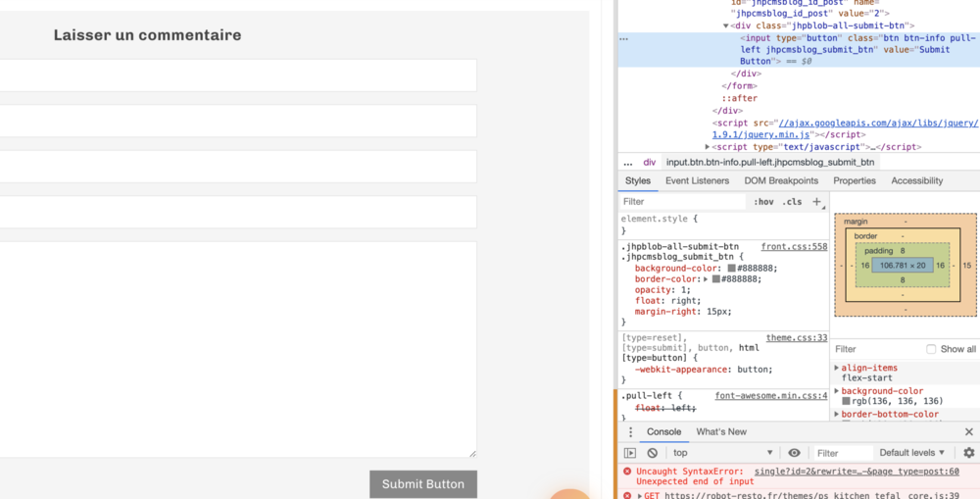Click the element.style rule block

pyautogui.click(x=723, y=225)
